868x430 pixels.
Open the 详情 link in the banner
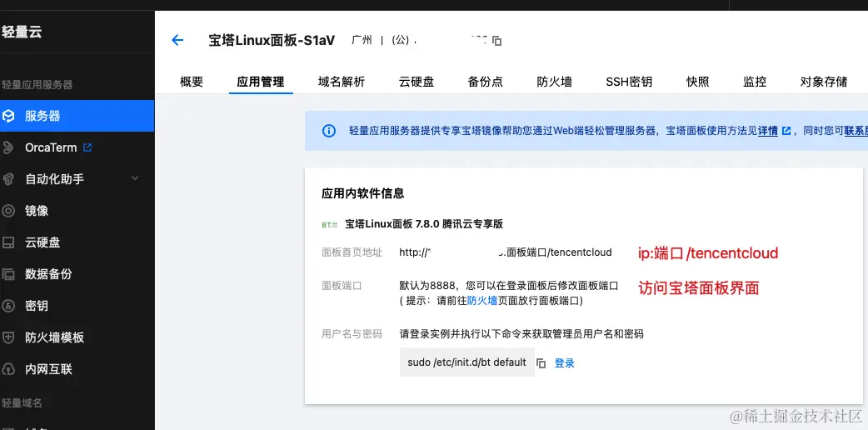(768, 131)
